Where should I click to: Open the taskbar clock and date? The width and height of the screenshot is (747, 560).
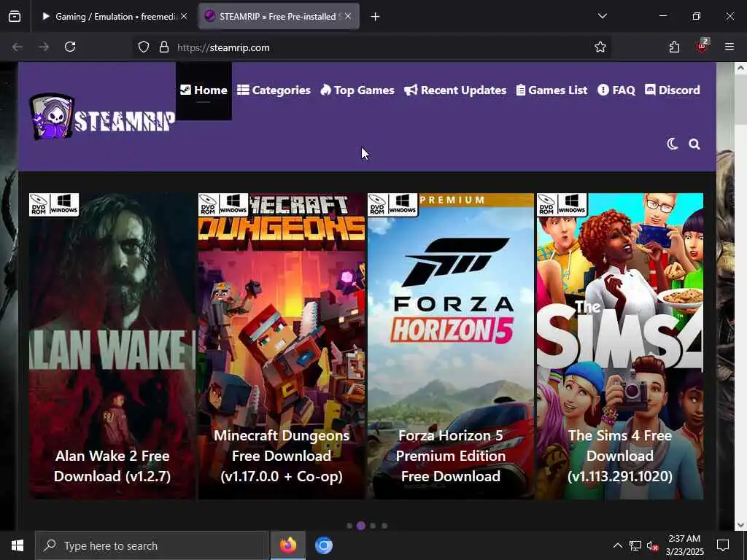point(684,545)
